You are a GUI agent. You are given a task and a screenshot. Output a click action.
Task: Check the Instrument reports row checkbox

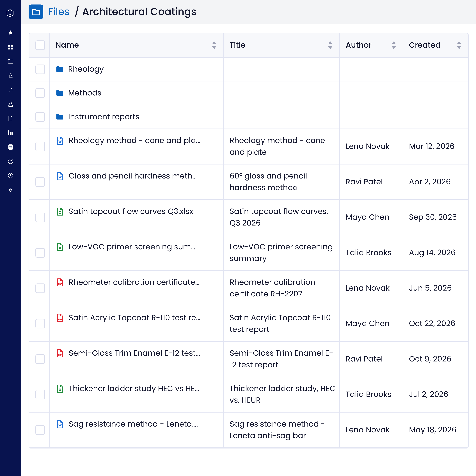point(40,117)
